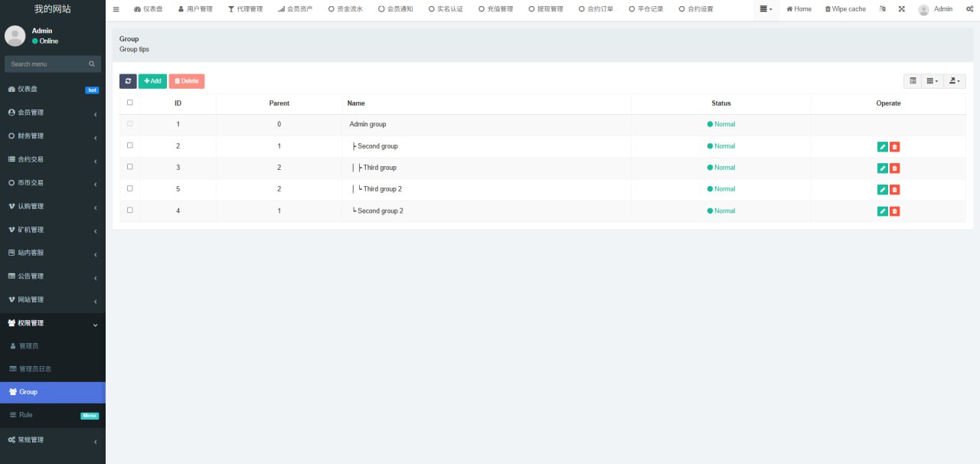
Task: Click the table view toggle icon
Action: click(x=913, y=81)
